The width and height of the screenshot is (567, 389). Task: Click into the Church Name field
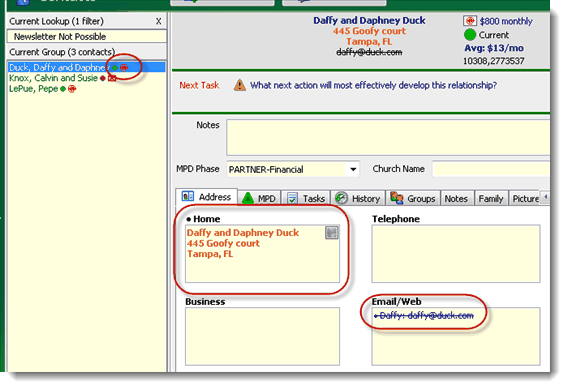click(x=491, y=169)
